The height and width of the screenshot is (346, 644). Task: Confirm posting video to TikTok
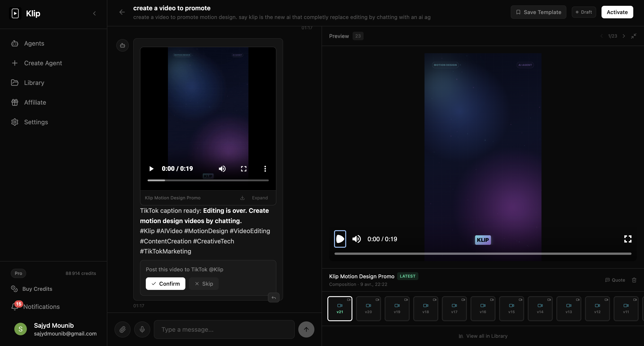pos(165,284)
